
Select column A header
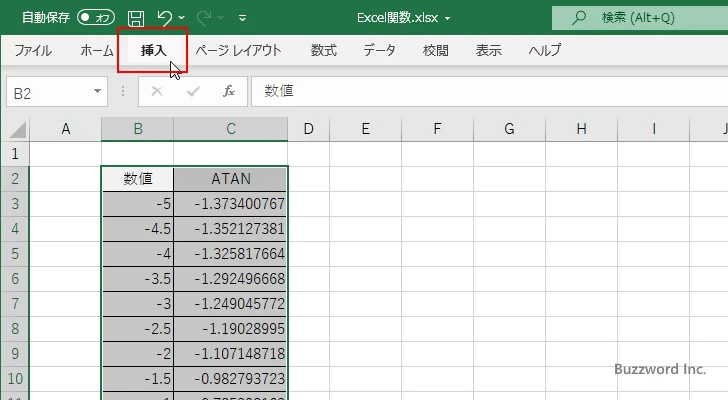point(65,129)
